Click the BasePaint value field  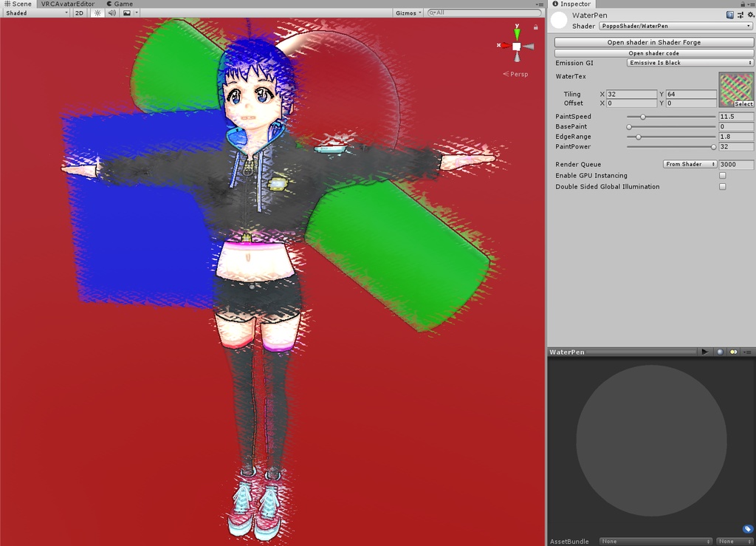pyautogui.click(x=736, y=127)
